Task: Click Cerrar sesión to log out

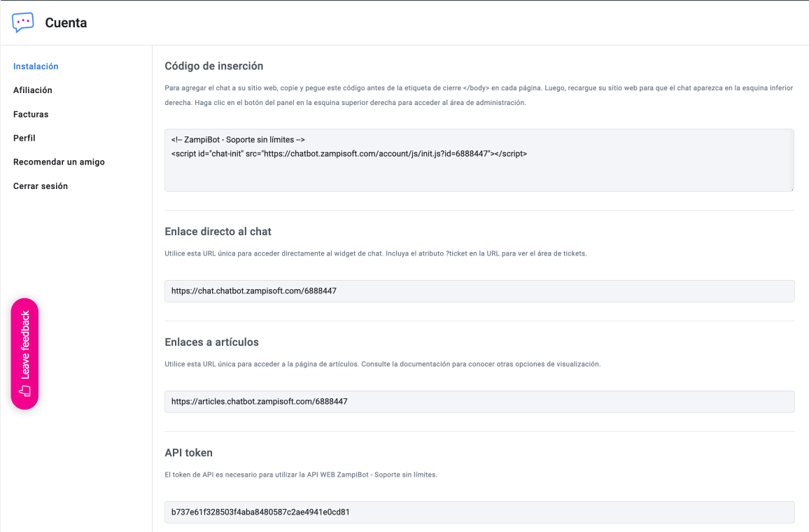Action: (41, 186)
